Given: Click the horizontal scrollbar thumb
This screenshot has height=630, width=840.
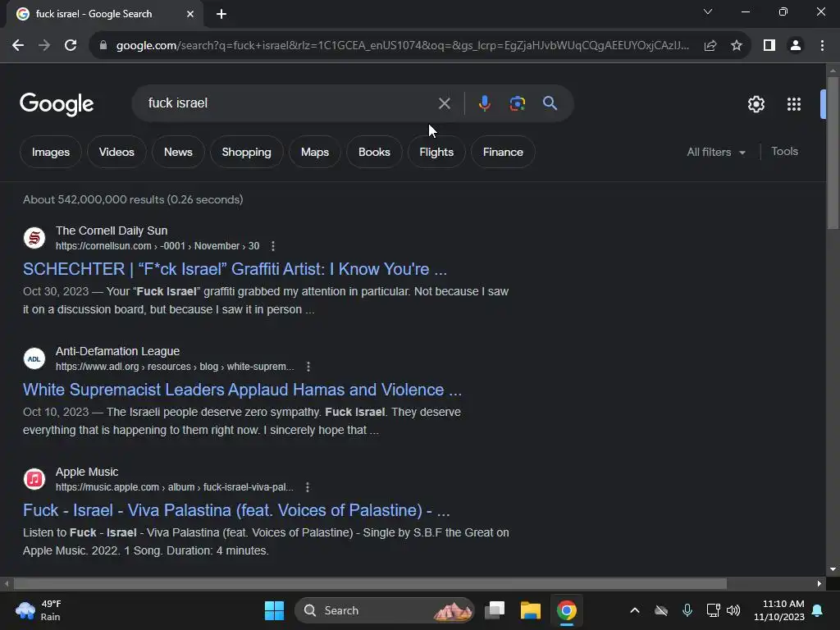Looking at the screenshot, I should [370, 583].
